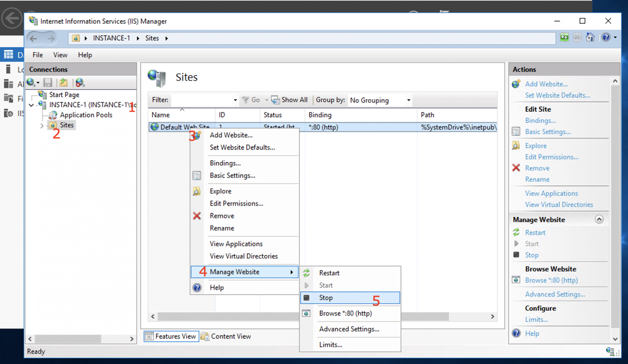Select the Sites tree node
Screen dimensions: 628x364
tap(67, 125)
